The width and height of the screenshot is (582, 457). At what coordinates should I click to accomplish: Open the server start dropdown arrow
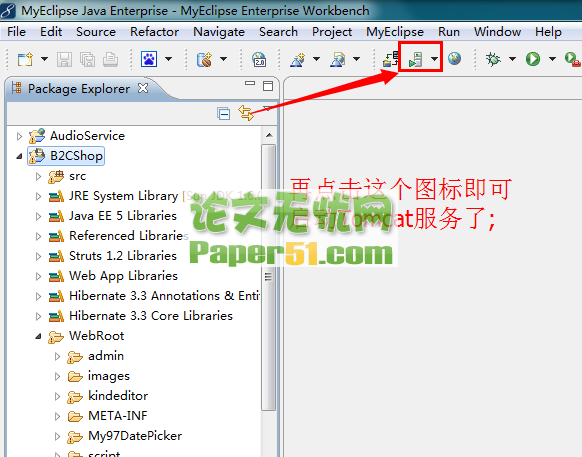[x=434, y=59]
